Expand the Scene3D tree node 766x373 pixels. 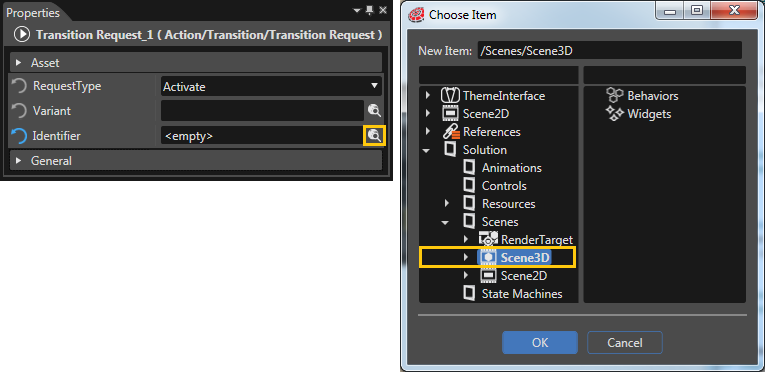(466, 257)
